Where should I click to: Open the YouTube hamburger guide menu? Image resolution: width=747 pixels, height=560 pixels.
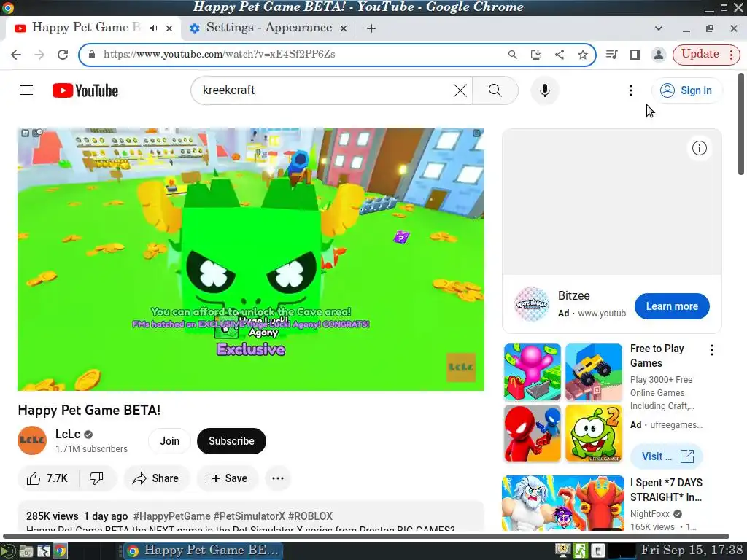(26, 90)
